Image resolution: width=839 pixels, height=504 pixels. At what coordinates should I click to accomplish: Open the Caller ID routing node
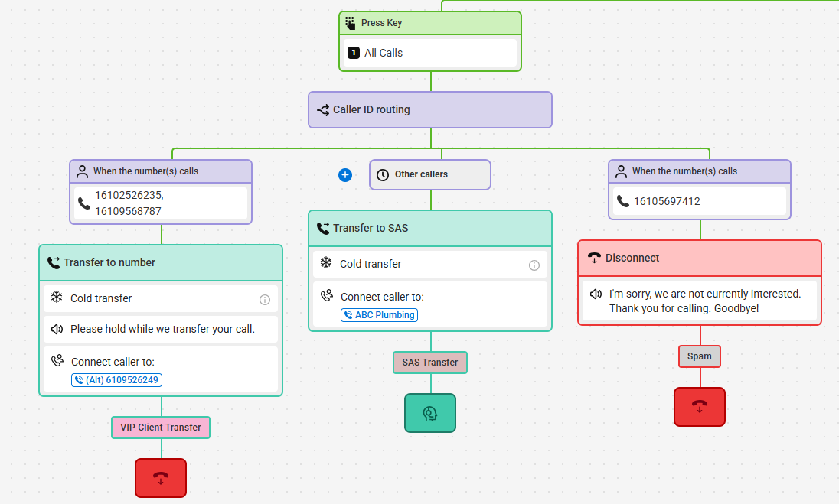pos(430,109)
